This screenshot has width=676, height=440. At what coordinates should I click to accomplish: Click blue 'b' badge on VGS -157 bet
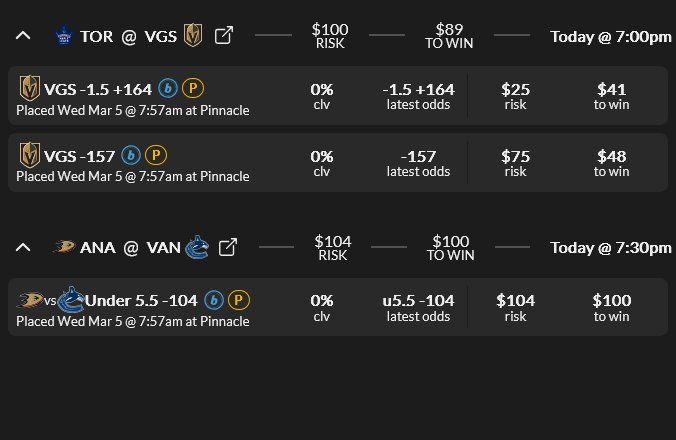[131, 155]
